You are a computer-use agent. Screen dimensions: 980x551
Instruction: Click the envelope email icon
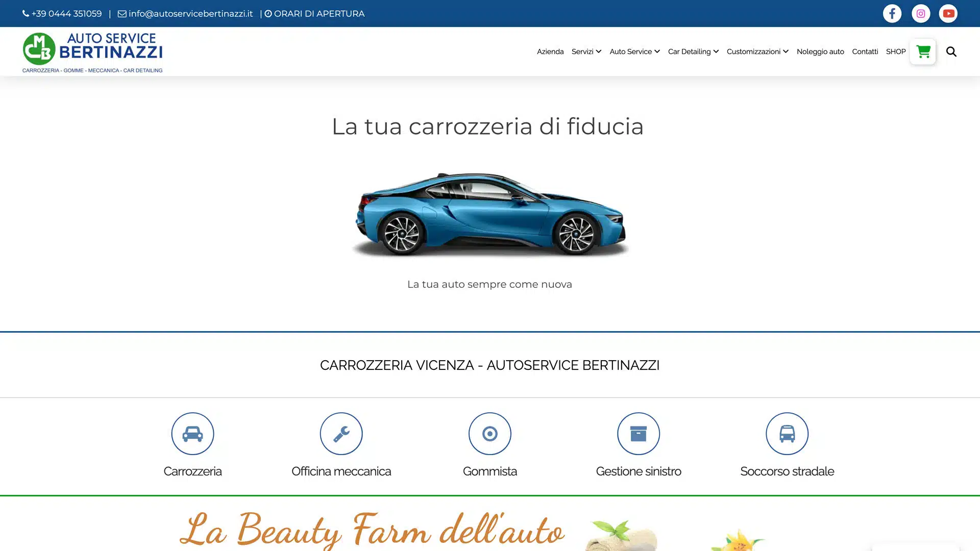(x=122, y=14)
